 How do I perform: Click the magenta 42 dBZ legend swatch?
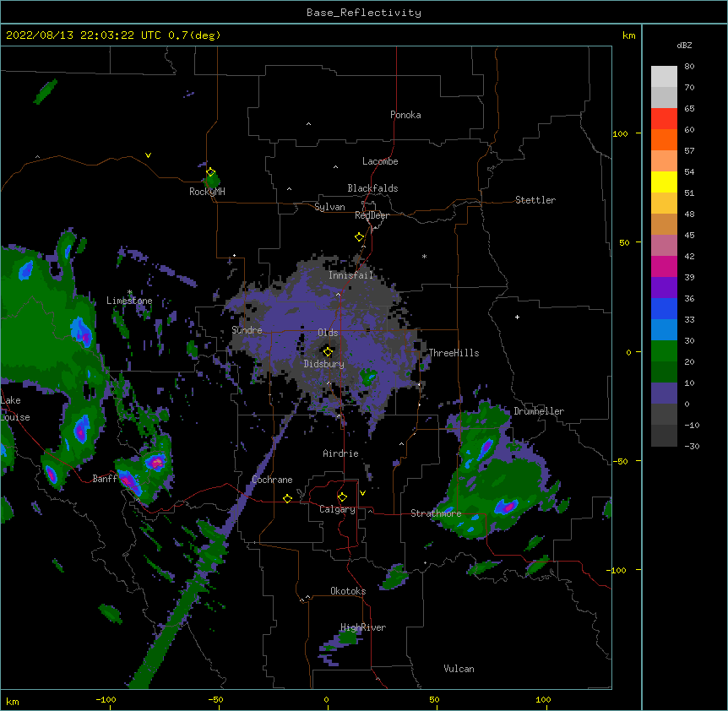pyautogui.click(x=664, y=266)
